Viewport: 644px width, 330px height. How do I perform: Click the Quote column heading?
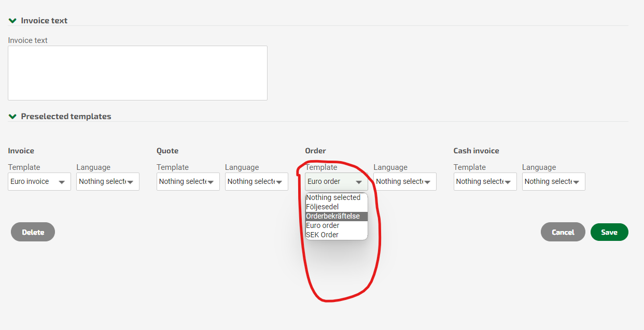[167, 151]
